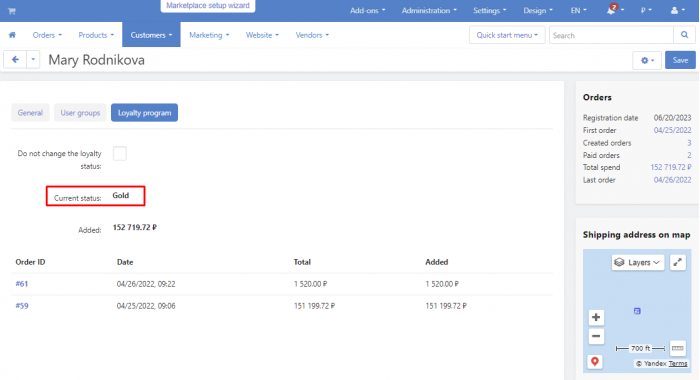Open the Marketing menu
This screenshot has width=700, height=380.
(209, 35)
